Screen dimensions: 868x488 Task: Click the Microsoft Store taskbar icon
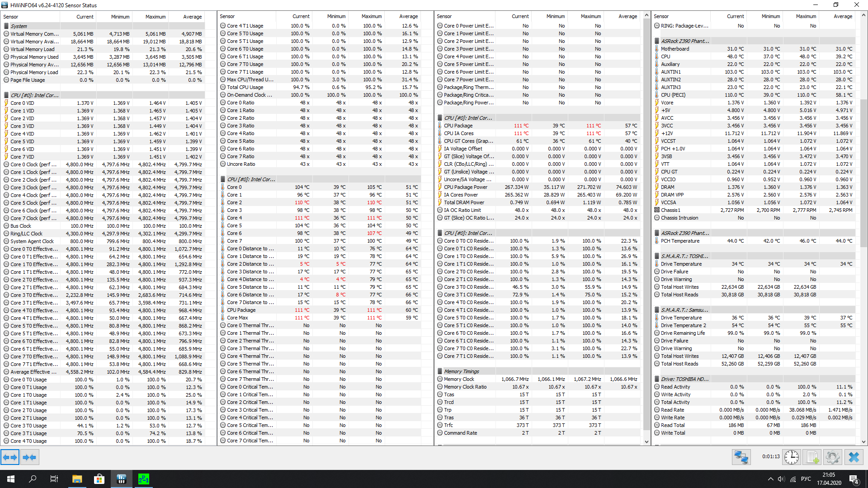tap(99, 479)
